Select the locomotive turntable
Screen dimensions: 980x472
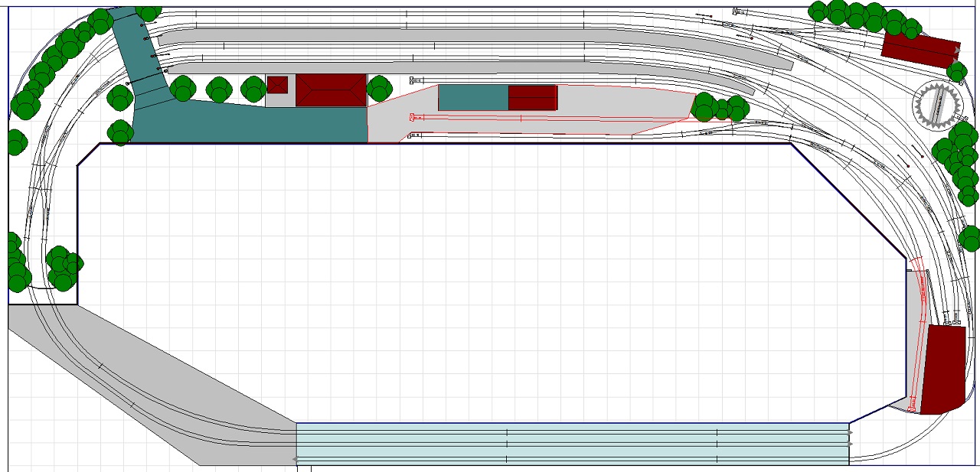point(936,103)
